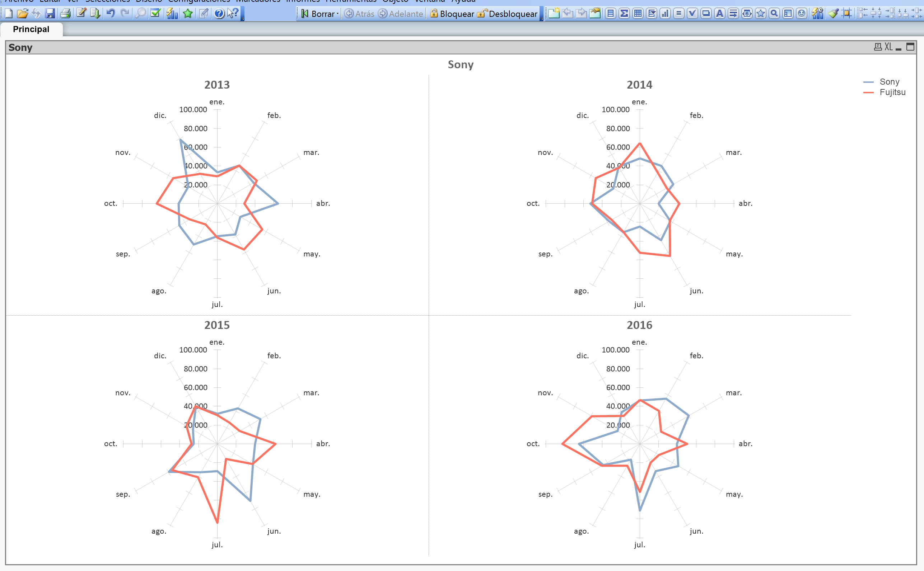Create a text object (A icon)
Screen dimensions: 924x571
[719, 14]
